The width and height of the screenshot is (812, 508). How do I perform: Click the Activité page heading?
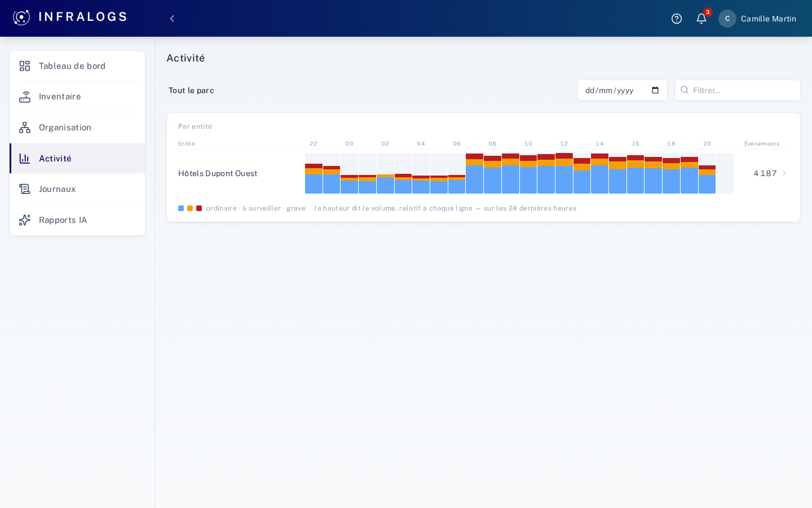click(186, 58)
